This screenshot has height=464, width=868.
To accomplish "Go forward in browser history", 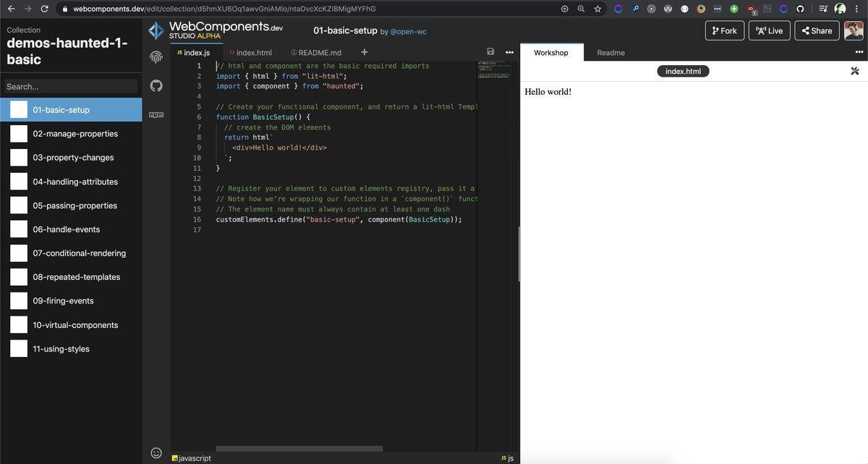I will point(27,9).
